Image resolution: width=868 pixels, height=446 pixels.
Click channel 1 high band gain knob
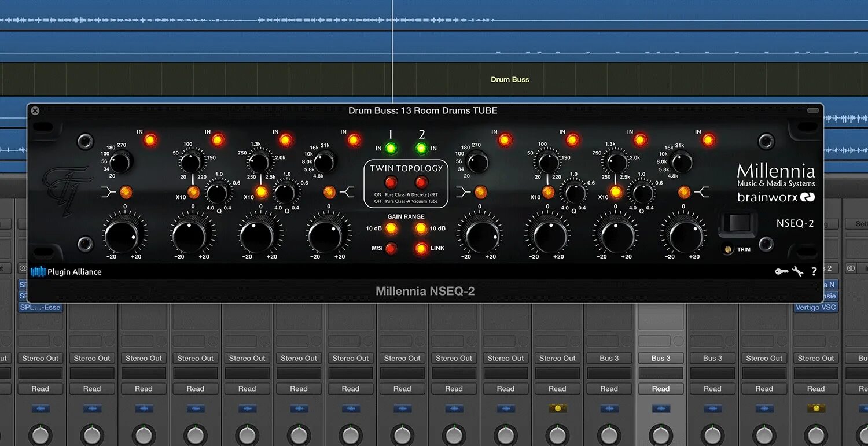(x=326, y=235)
